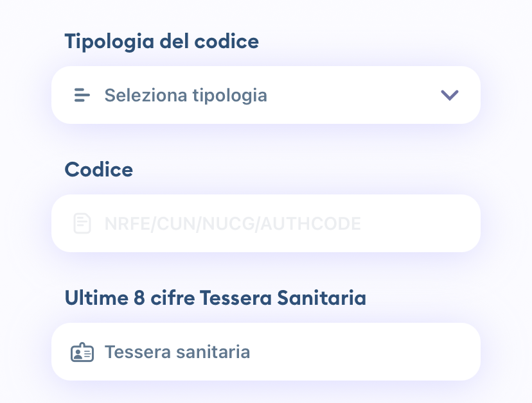
Task: Tap the faded page icon before NRFE placeholder
Action: point(82,223)
